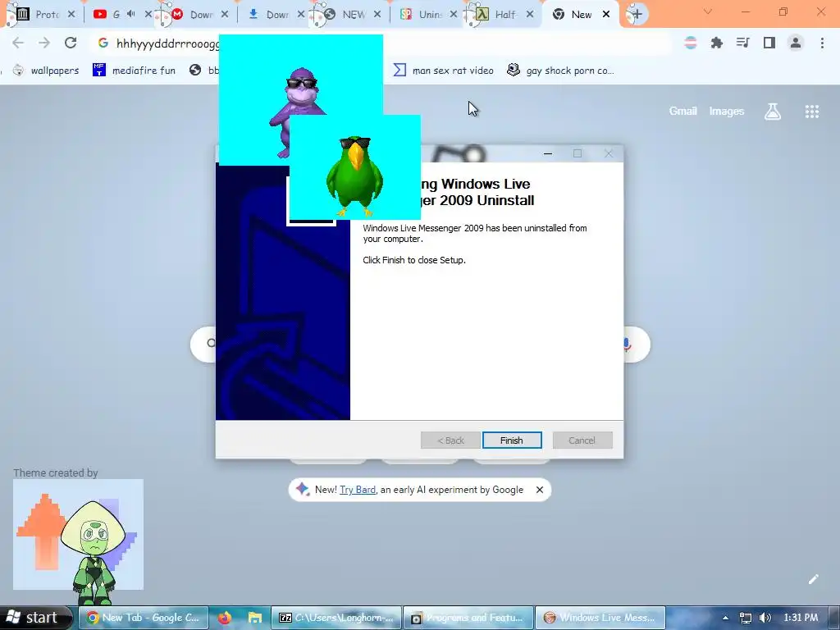This screenshot has height=630, width=840.
Task: Go back with Chrome's back arrow
Action: click(18, 43)
